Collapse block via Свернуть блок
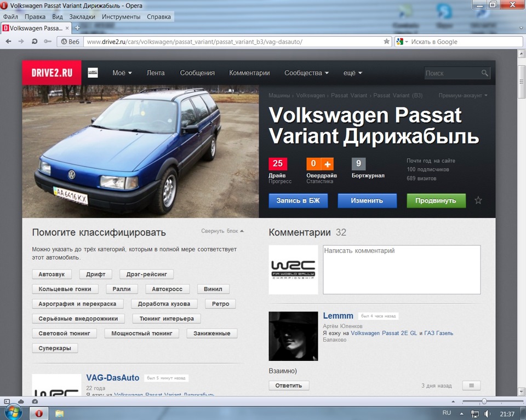This screenshot has width=526, height=420. tap(222, 231)
